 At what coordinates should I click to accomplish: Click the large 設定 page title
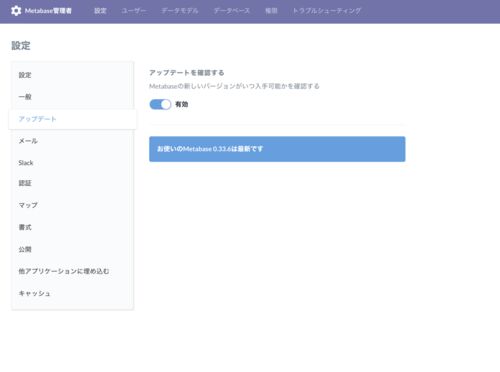[21, 45]
